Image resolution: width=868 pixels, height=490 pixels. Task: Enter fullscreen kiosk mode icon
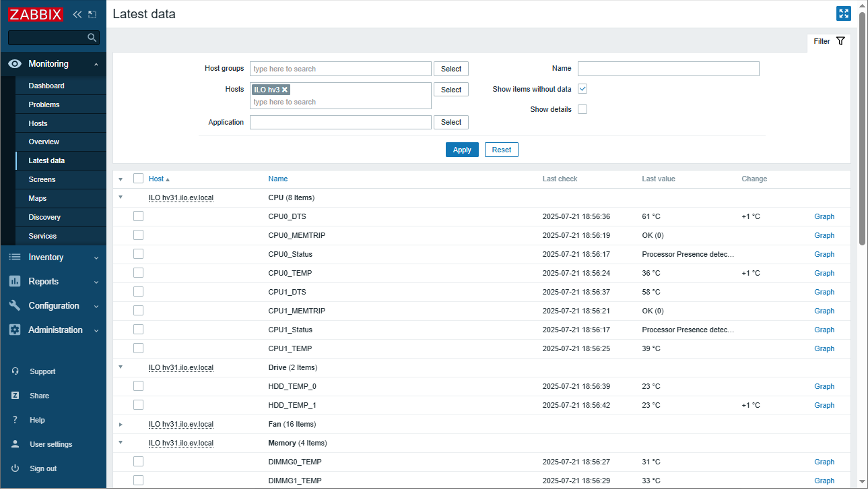[x=844, y=14]
